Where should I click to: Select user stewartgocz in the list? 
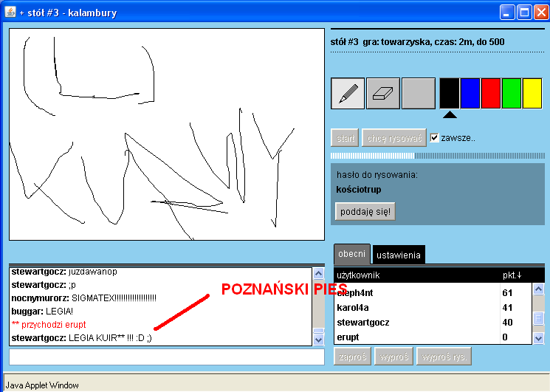pyautogui.click(x=433, y=322)
